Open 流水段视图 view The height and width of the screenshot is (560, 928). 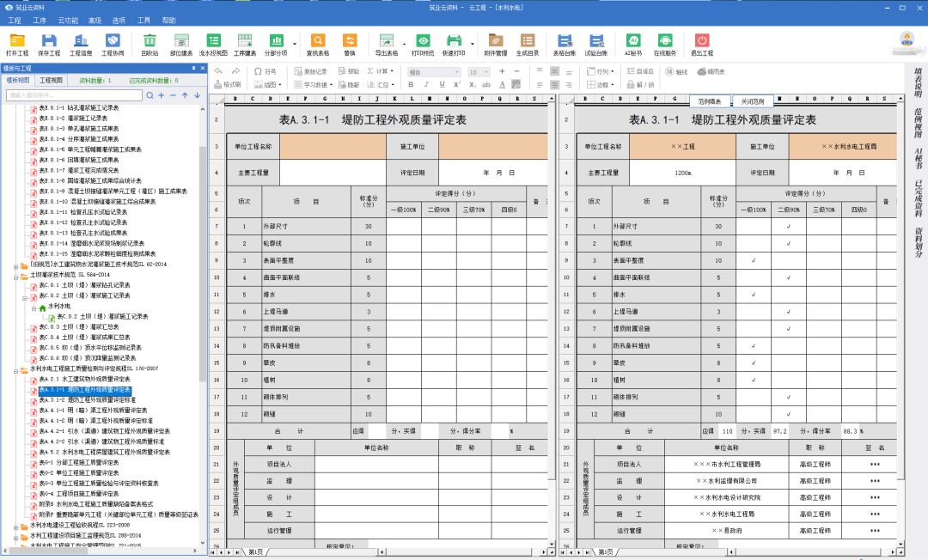point(213,45)
